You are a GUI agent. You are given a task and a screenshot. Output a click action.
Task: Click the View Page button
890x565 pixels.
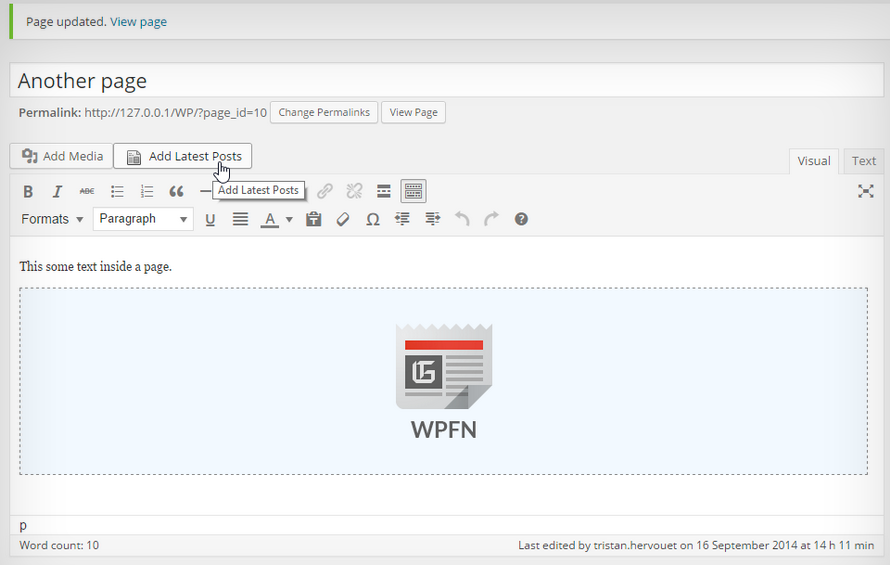[x=413, y=112]
